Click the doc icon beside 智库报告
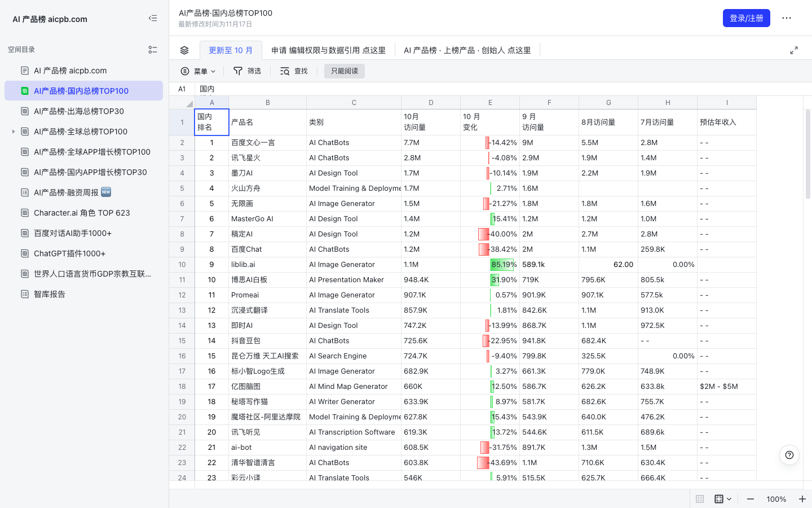 click(25, 294)
